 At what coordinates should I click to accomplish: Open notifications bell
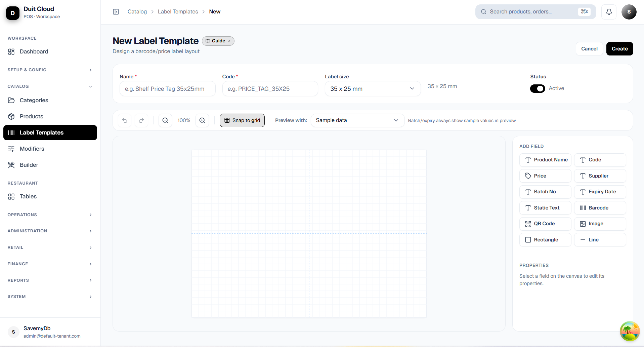click(x=609, y=12)
